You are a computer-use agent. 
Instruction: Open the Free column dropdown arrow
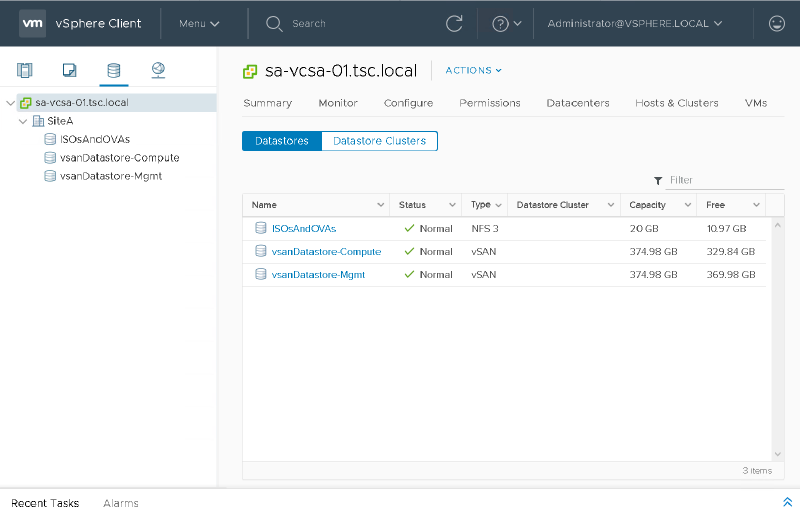pyautogui.click(x=757, y=205)
